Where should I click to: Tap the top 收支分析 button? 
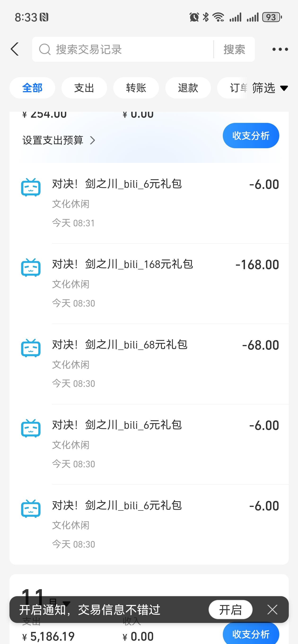pos(250,136)
